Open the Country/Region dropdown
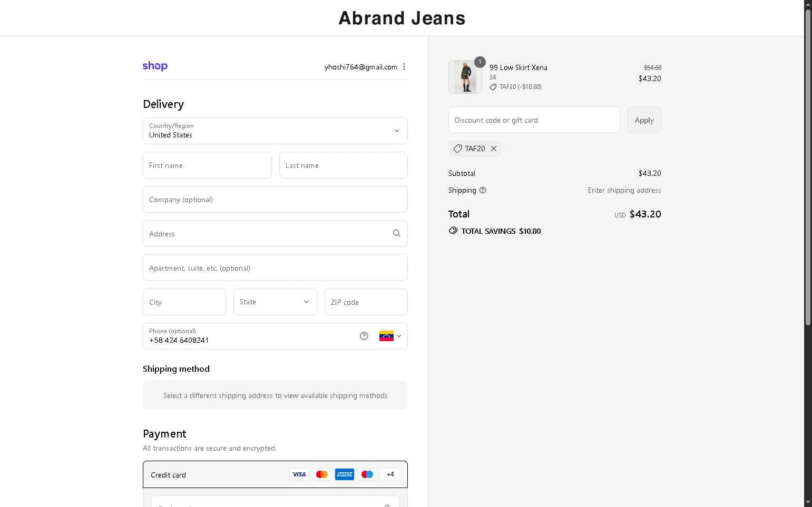 pyautogui.click(x=275, y=131)
